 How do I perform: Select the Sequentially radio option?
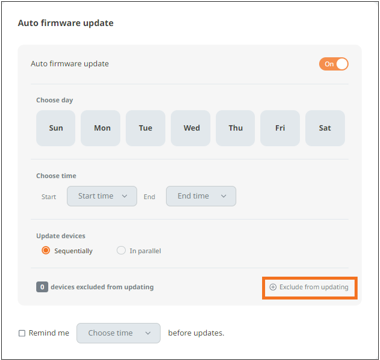click(x=46, y=251)
